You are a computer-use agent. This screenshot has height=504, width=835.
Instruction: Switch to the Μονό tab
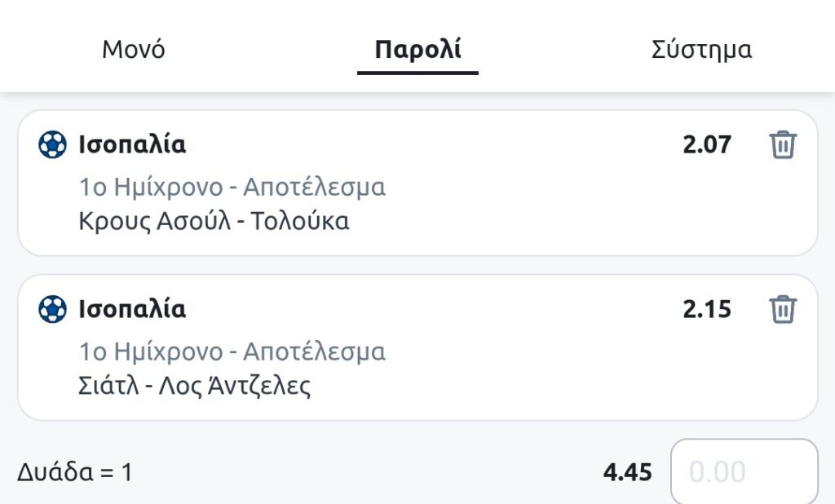134,50
